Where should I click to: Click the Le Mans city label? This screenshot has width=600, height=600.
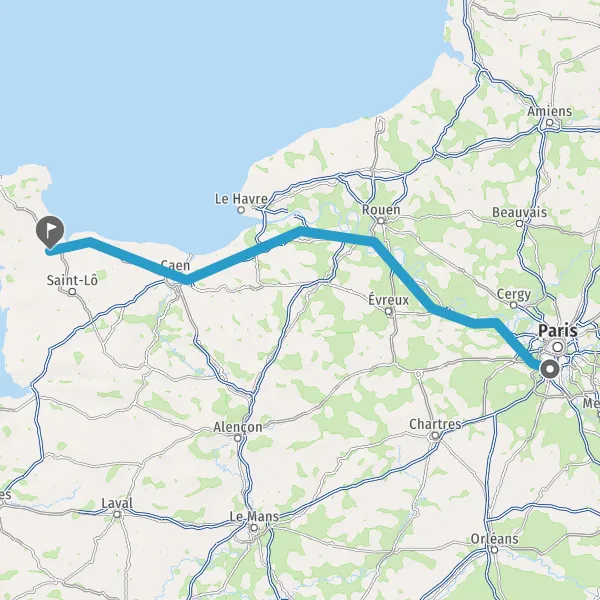click(x=254, y=517)
